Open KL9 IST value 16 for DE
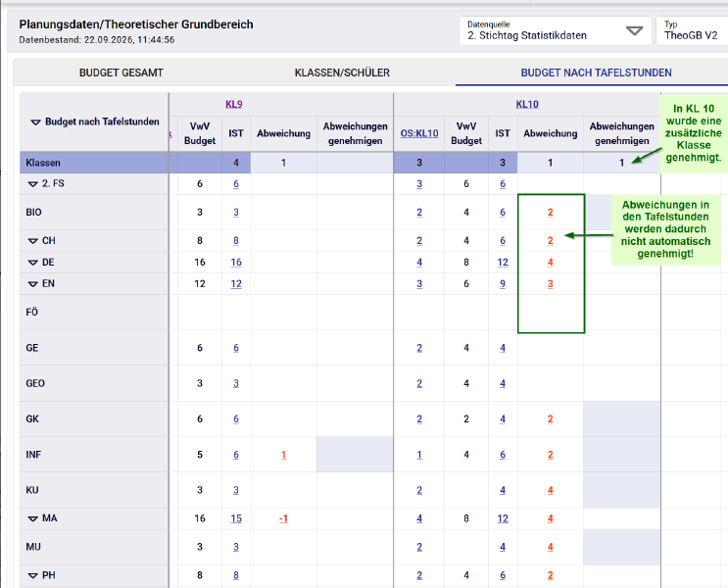This screenshot has width=728, height=588. 236,263
